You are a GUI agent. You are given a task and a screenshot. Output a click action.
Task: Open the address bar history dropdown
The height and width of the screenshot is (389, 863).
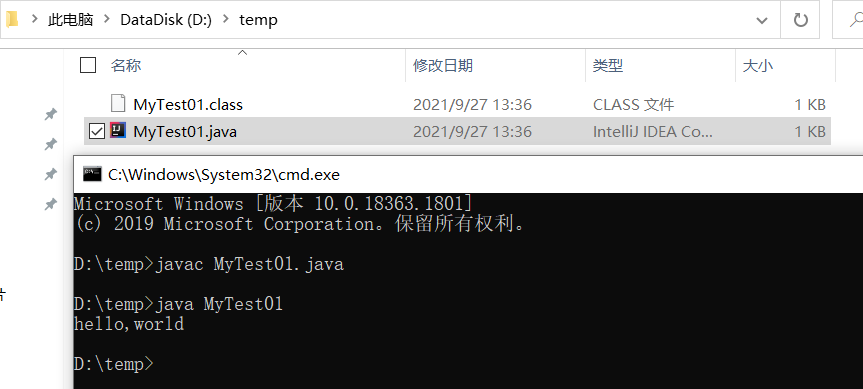pos(762,21)
